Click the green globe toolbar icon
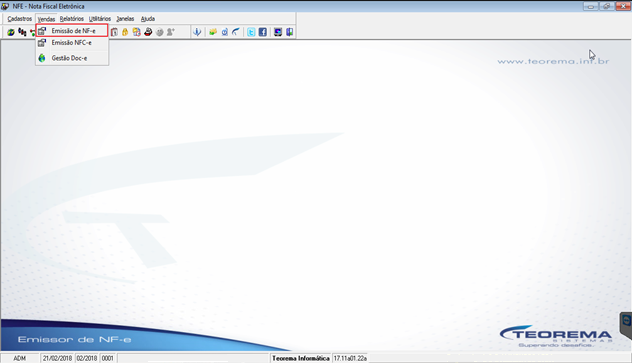The width and height of the screenshot is (632, 363). 11,32
